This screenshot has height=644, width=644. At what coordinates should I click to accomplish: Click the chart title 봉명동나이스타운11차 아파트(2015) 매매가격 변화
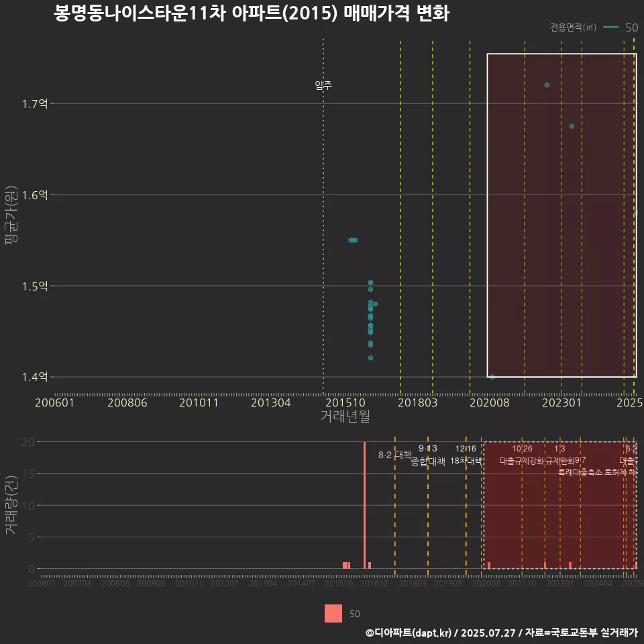252,13
